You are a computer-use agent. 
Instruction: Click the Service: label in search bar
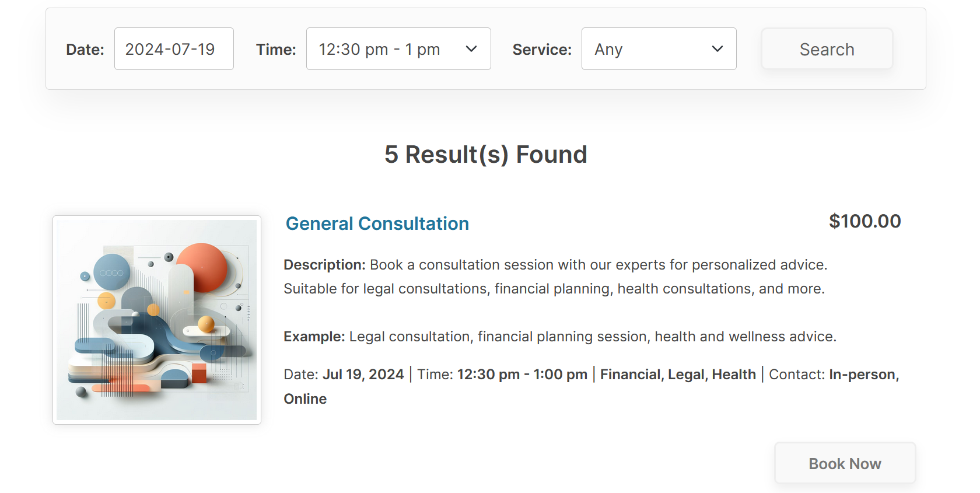[x=542, y=50]
